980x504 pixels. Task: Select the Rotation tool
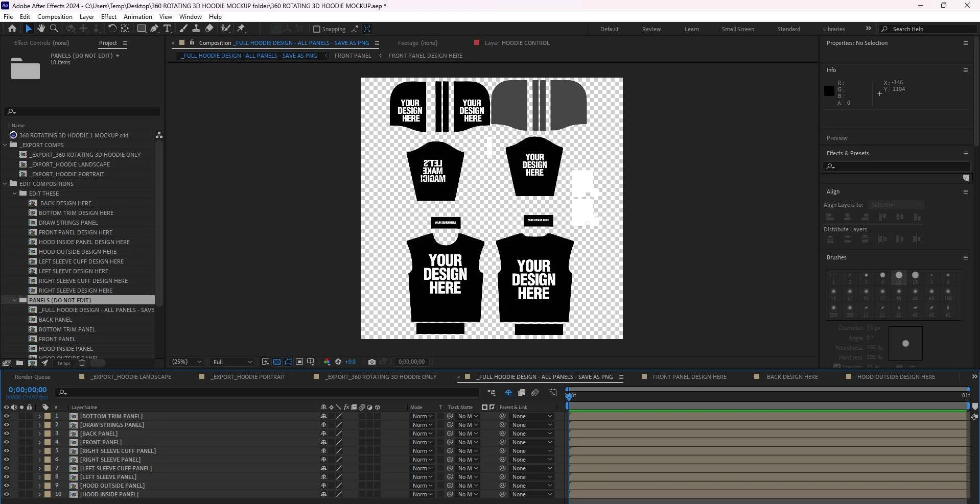pos(112,29)
